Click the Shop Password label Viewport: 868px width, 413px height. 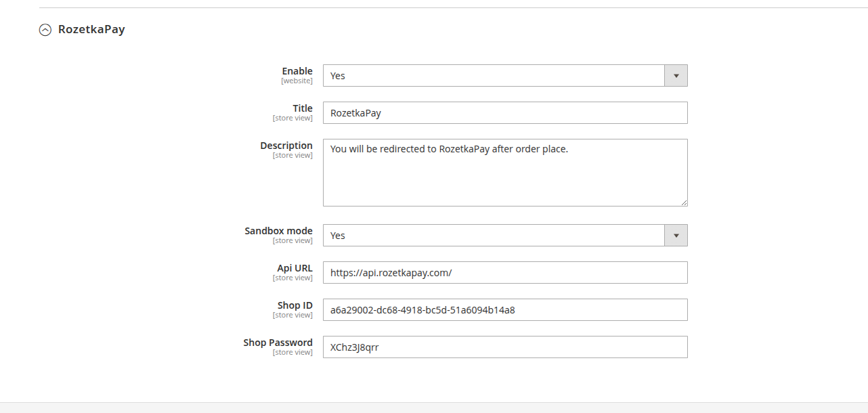tap(278, 343)
